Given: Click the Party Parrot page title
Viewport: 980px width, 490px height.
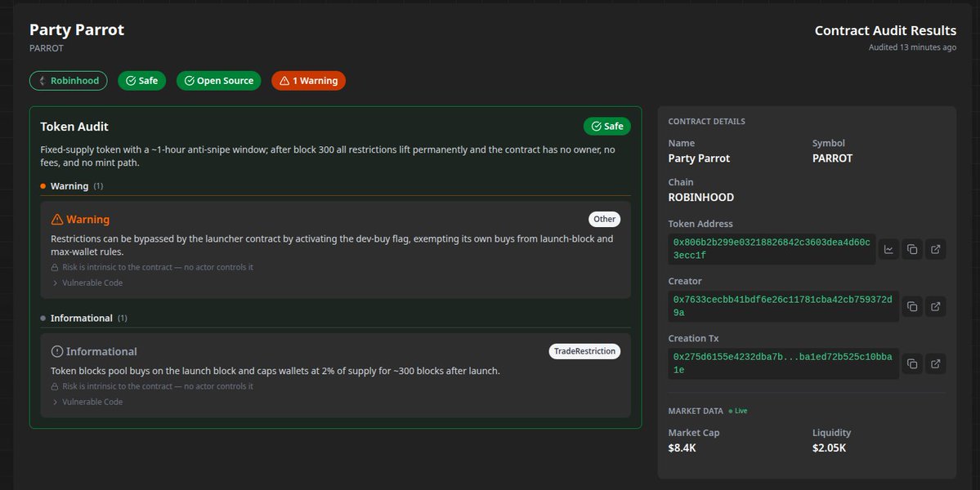Looking at the screenshot, I should pyautogui.click(x=77, y=30).
